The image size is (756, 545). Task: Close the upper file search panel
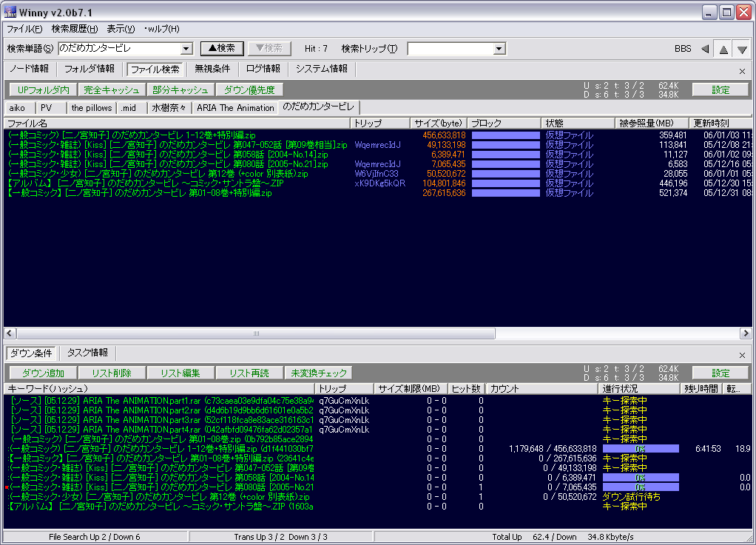point(742,72)
